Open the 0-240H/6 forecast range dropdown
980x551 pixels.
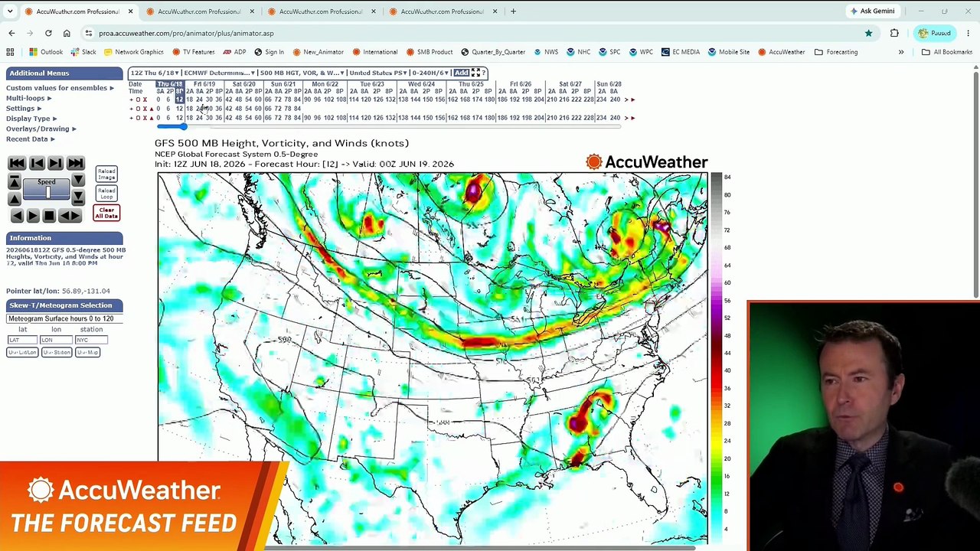click(x=431, y=73)
